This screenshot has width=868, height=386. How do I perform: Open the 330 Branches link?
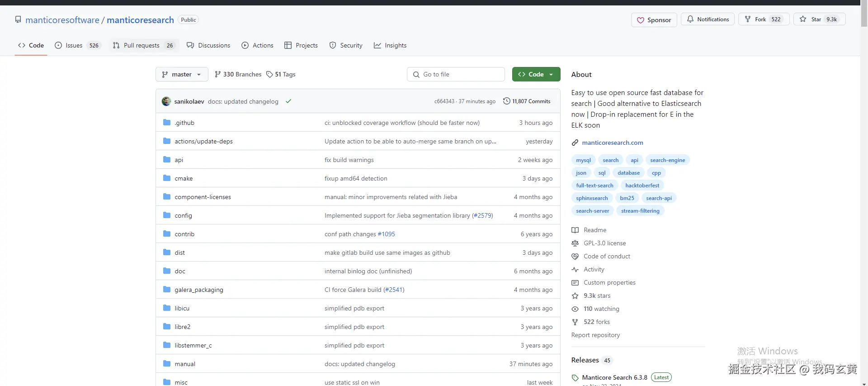[238, 74]
